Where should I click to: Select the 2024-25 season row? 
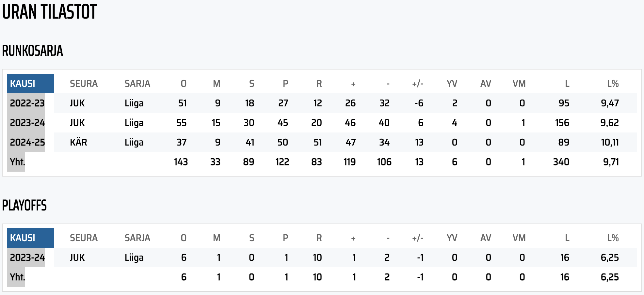pos(322,142)
